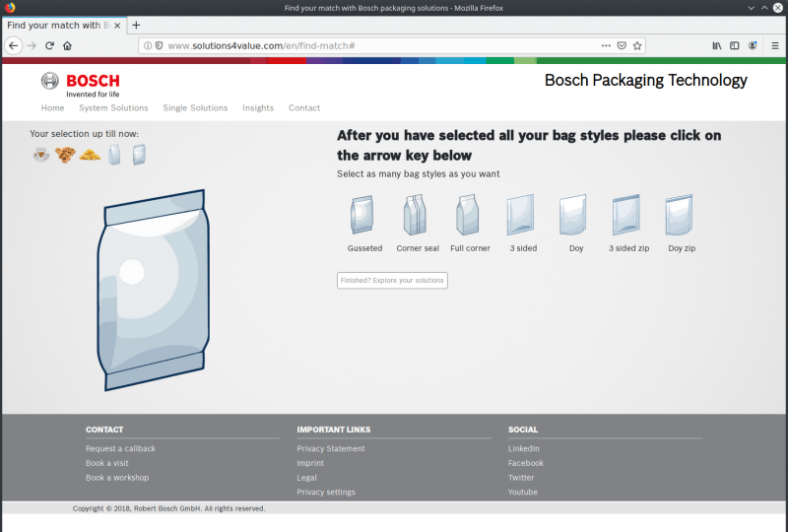
Task: Pick the Doy zip bag icon
Action: (x=681, y=215)
